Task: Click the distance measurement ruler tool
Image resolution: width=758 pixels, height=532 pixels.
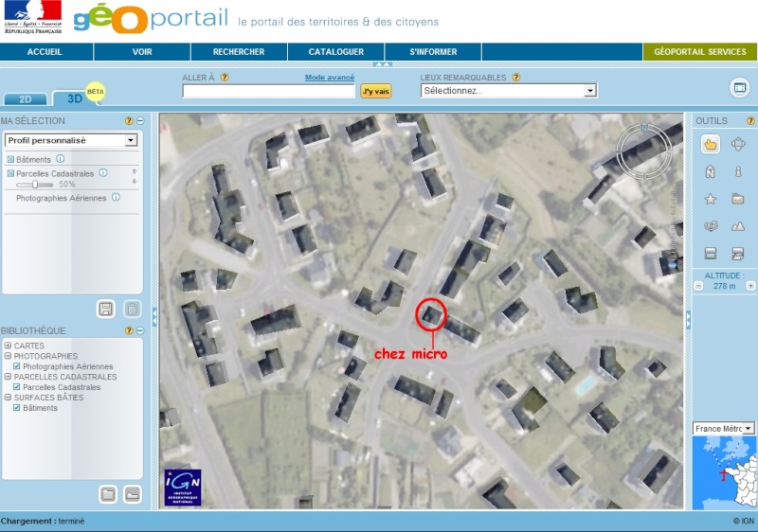Action: (710, 253)
